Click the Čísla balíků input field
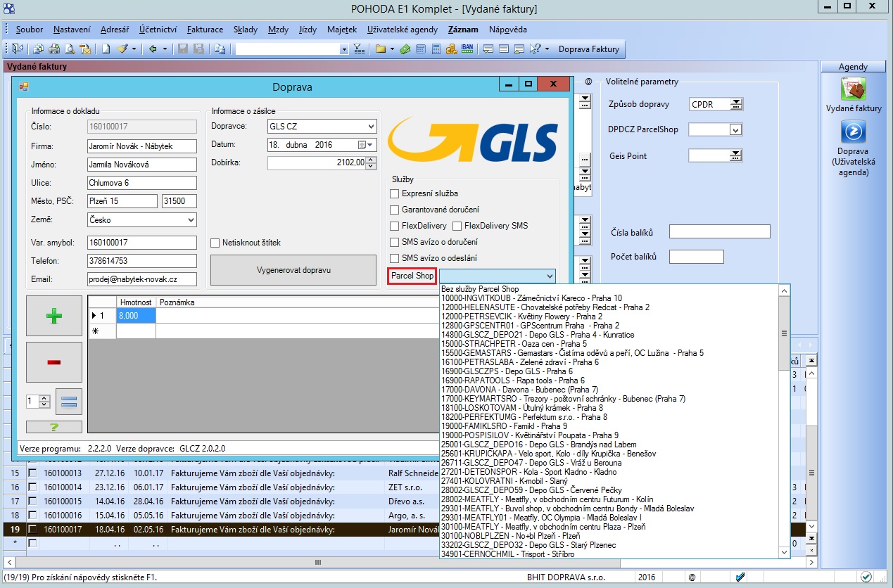 click(x=720, y=231)
